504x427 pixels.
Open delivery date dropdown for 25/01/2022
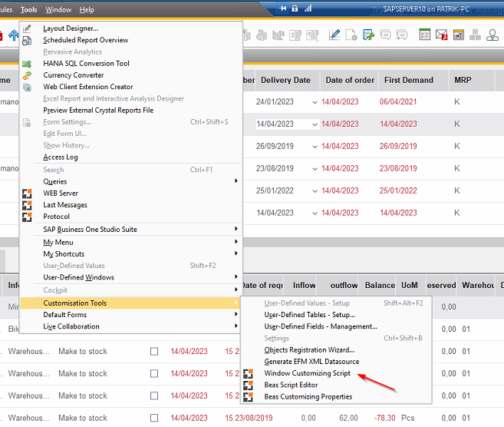(315, 191)
